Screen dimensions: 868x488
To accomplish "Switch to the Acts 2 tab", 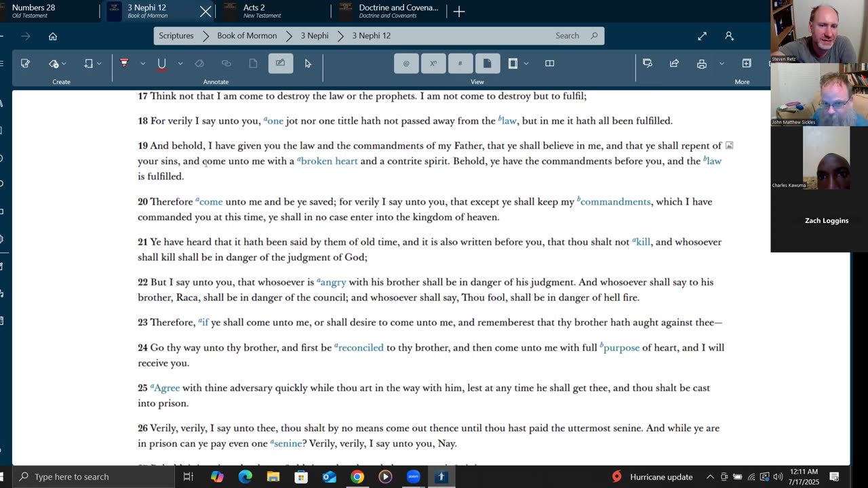I will pos(271,11).
